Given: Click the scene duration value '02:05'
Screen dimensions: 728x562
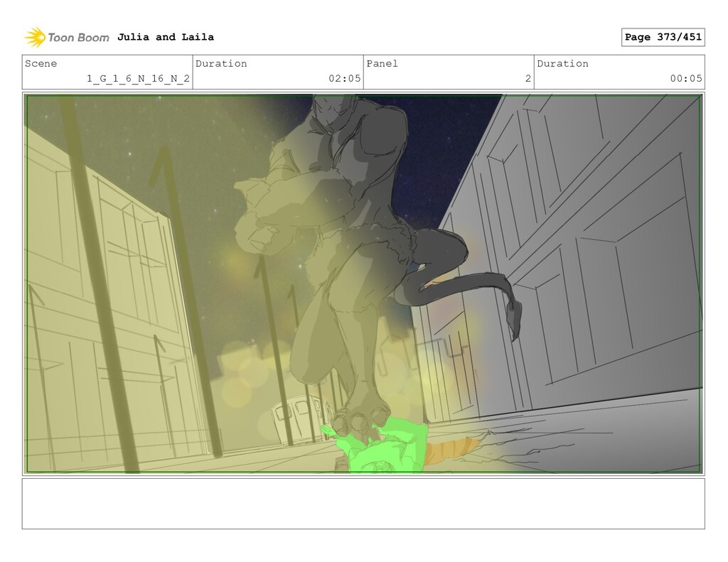Looking at the screenshot, I should (345, 78).
